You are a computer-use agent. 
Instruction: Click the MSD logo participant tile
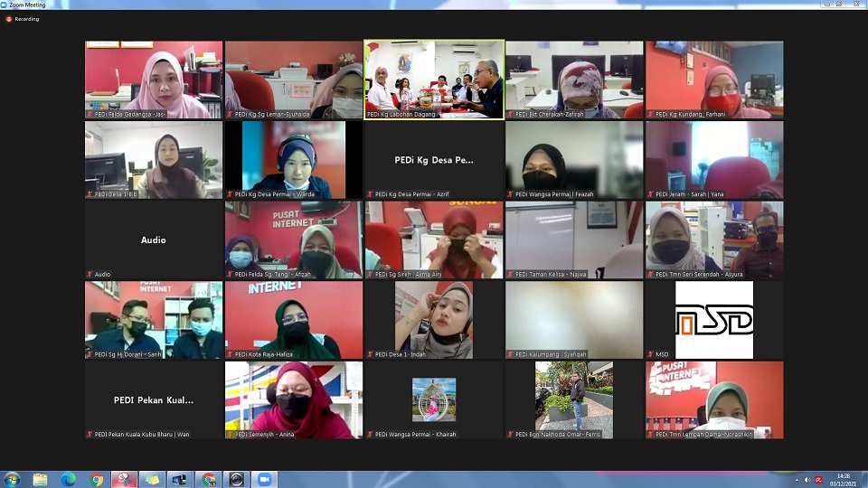714,319
